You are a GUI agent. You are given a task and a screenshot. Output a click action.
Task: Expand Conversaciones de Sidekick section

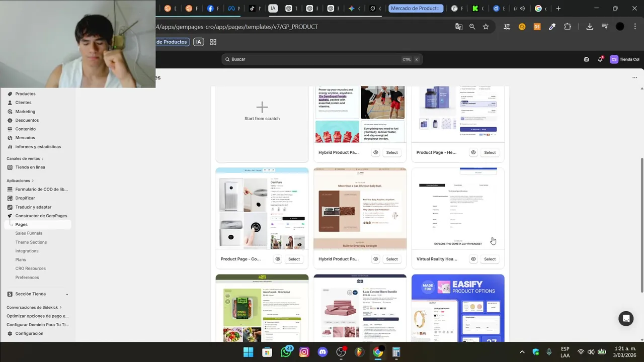(34, 307)
